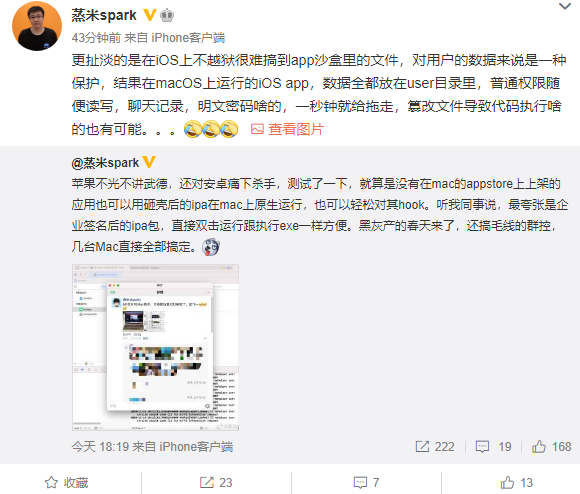Open 蒸米spark's profile avatar

(37, 26)
